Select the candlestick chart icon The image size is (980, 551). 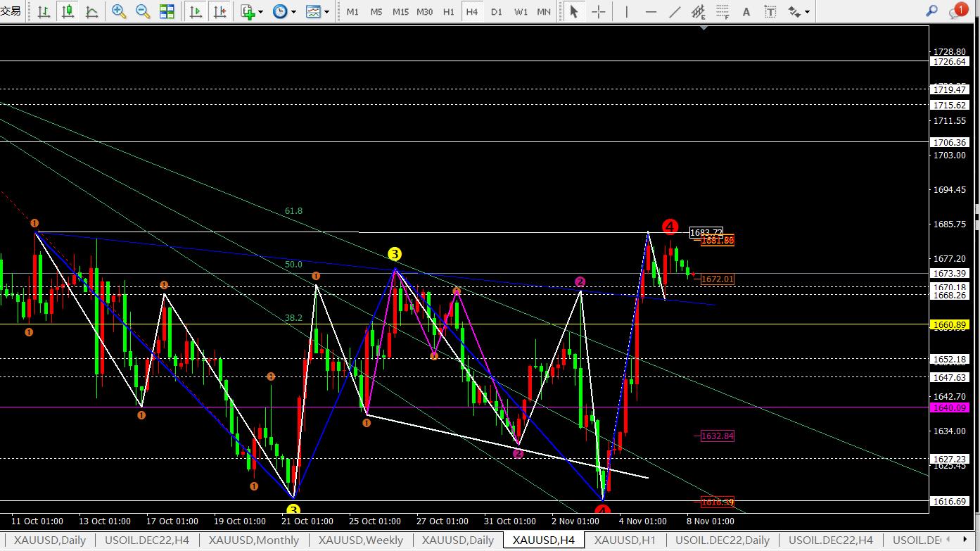[68, 12]
